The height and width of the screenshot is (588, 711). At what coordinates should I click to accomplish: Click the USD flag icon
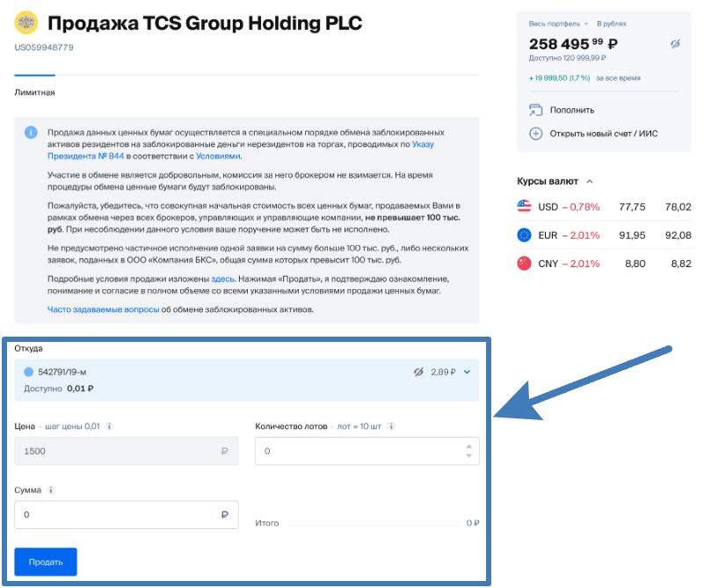click(525, 207)
